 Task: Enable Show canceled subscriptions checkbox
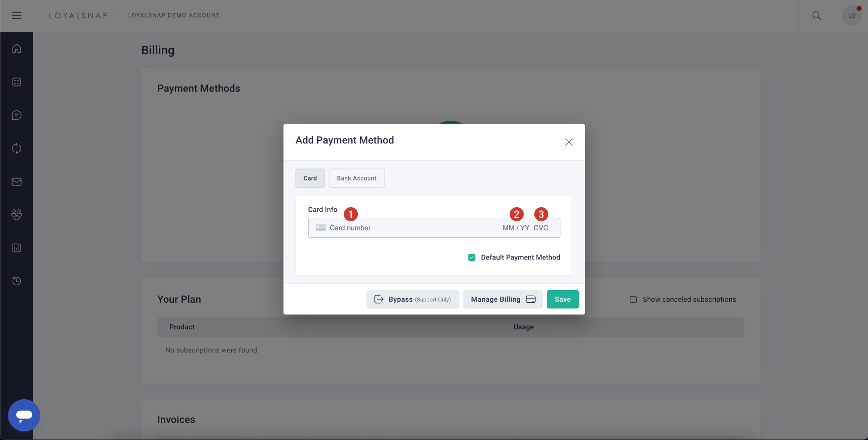click(x=633, y=300)
